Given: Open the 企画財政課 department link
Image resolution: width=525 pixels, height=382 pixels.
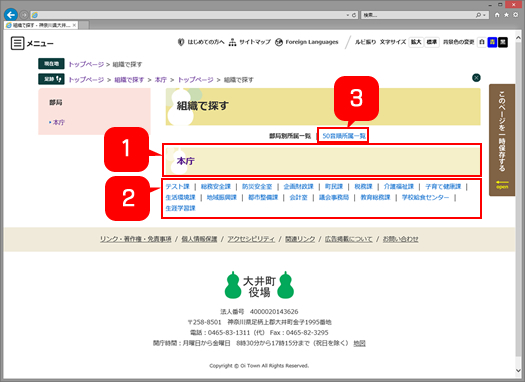Looking at the screenshot, I should point(298,186).
